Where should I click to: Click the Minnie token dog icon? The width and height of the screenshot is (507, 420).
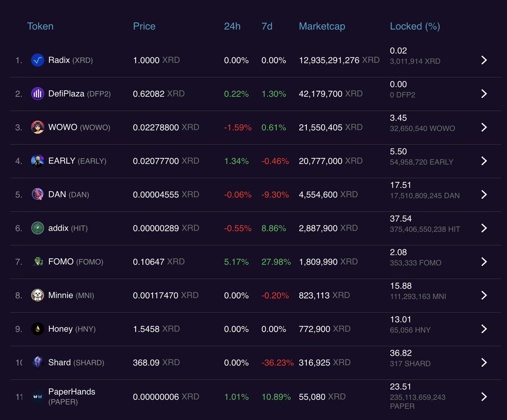(x=38, y=295)
